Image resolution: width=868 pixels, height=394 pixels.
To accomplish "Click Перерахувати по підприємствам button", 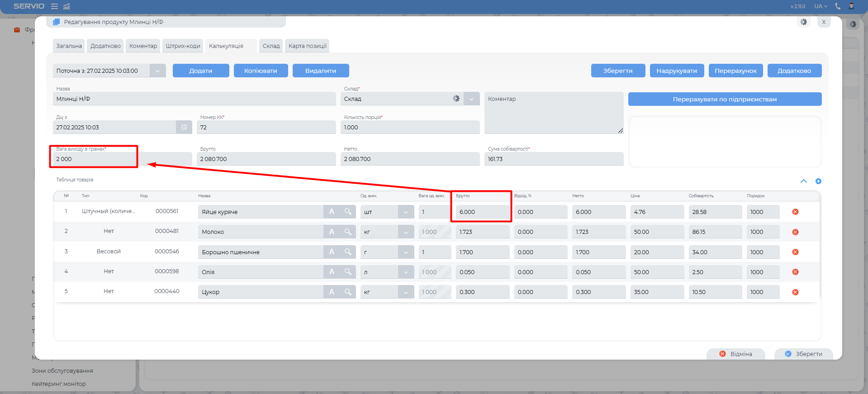I will point(724,99).
